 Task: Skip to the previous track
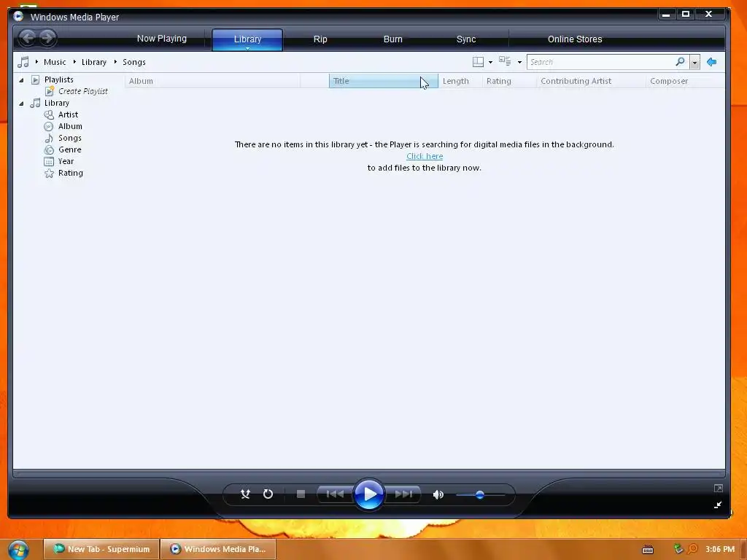coord(335,494)
